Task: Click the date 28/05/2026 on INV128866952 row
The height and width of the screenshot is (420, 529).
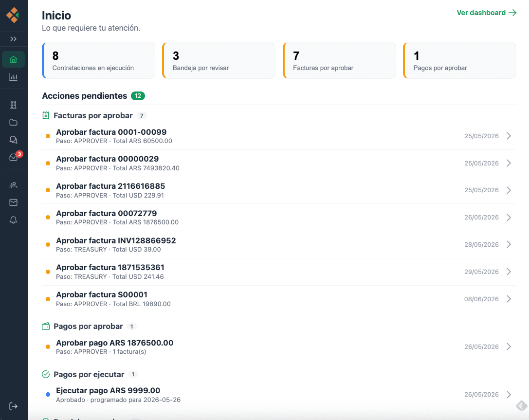Action: point(481,245)
